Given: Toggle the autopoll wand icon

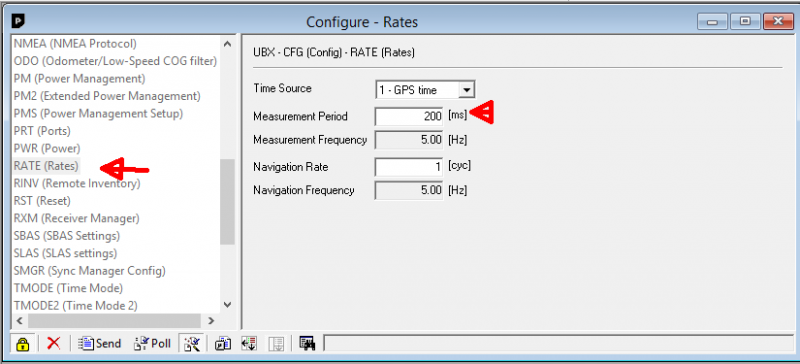Looking at the screenshot, I should pyautogui.click(x=193, y=344).
